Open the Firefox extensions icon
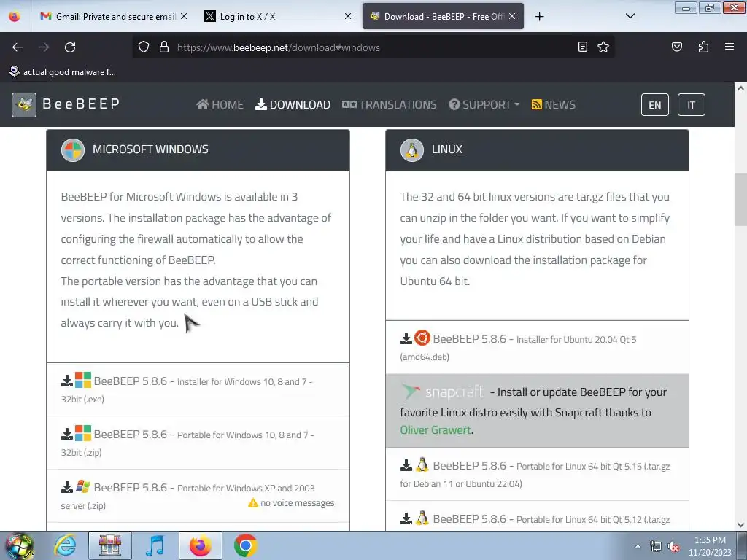The image size is (747, 560). point(703,47)
